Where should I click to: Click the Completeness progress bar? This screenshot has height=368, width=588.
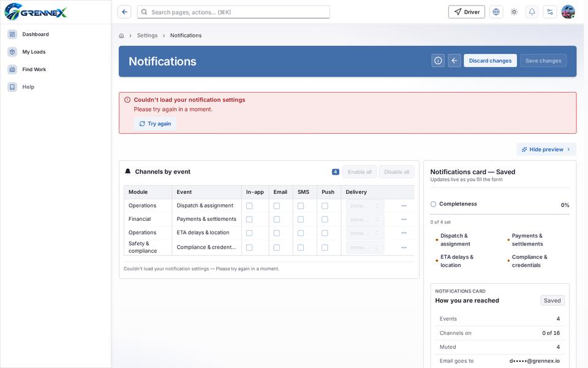pos(500,215)
